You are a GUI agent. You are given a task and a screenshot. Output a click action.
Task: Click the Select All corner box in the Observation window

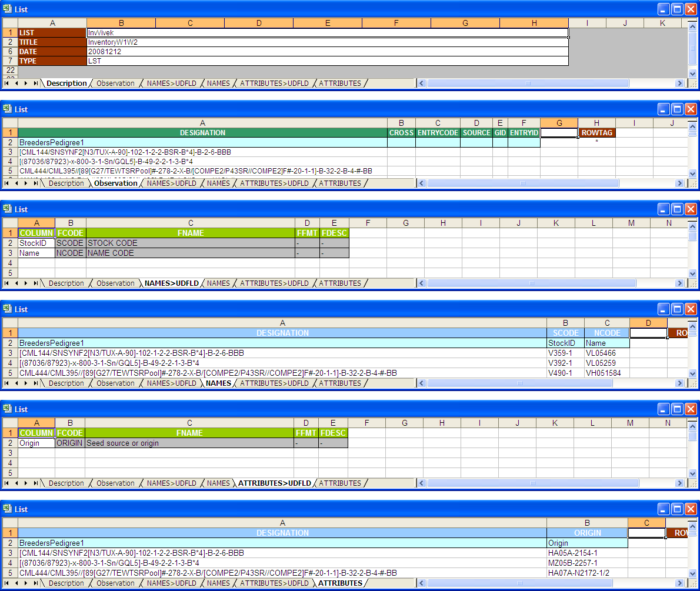coord(11,123)
